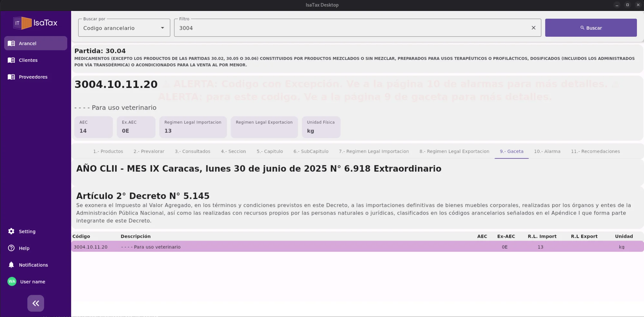Screen dimensions: 644x317
Task: Switch to the '10.- Alarma' tab
Action: point(547,151)
